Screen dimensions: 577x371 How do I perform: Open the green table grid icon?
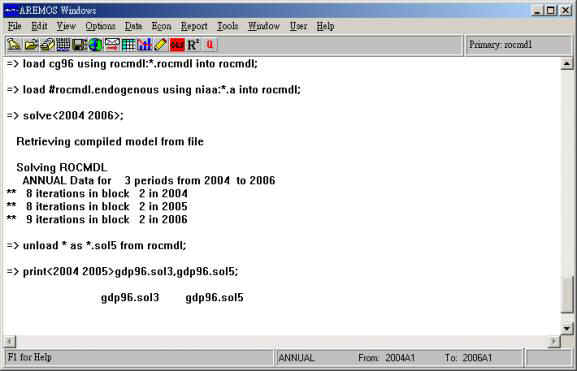128,45
